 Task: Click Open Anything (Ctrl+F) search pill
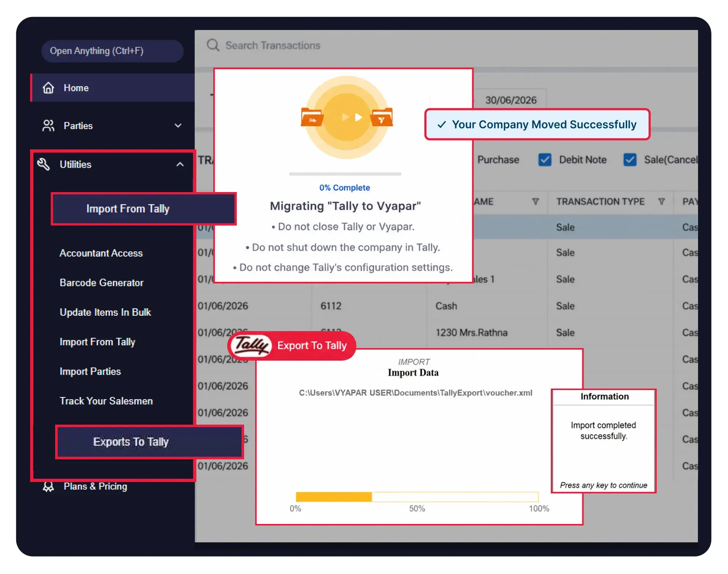(x=112, y=51)
